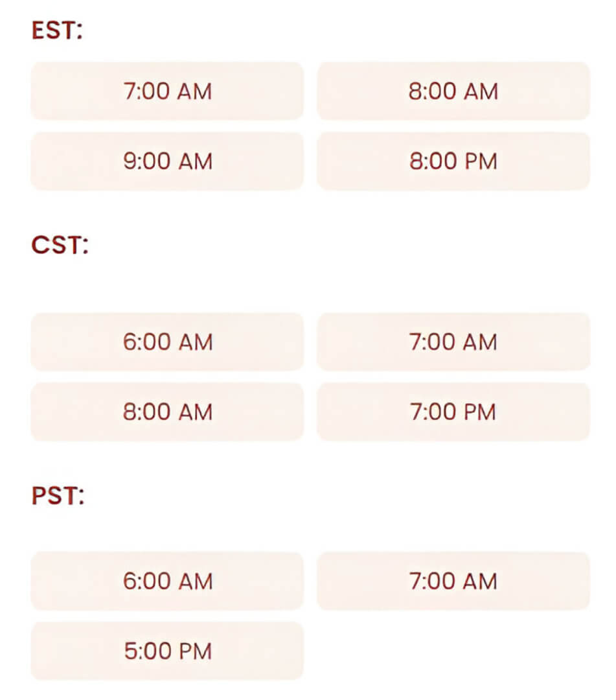Choose the 6:00 AM PST time slot
This screenshot has width=616, height=700.
tap(167, 581)
